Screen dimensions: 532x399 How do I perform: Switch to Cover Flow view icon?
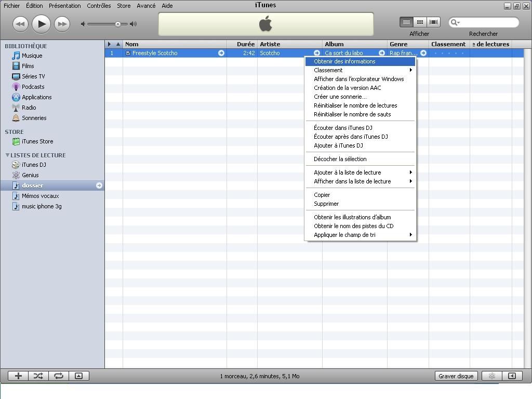click(434, 22)
